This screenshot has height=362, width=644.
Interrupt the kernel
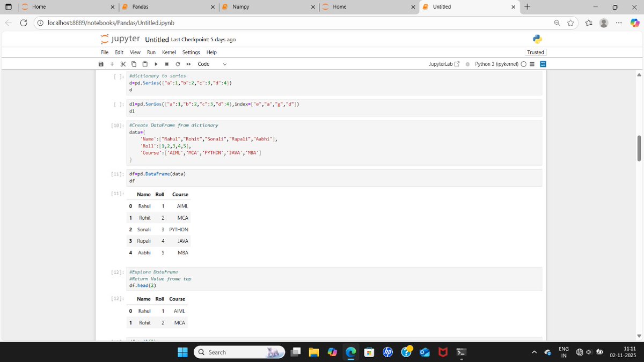click(x=166, y=63)
